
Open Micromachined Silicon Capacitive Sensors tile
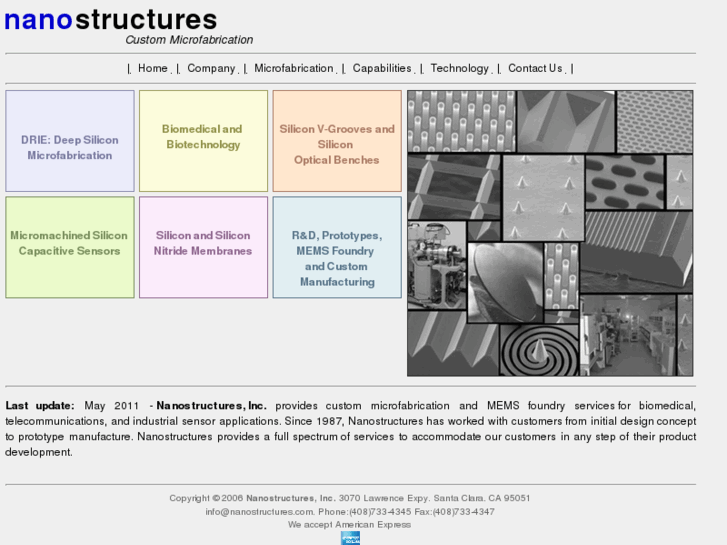pos(70,247)
